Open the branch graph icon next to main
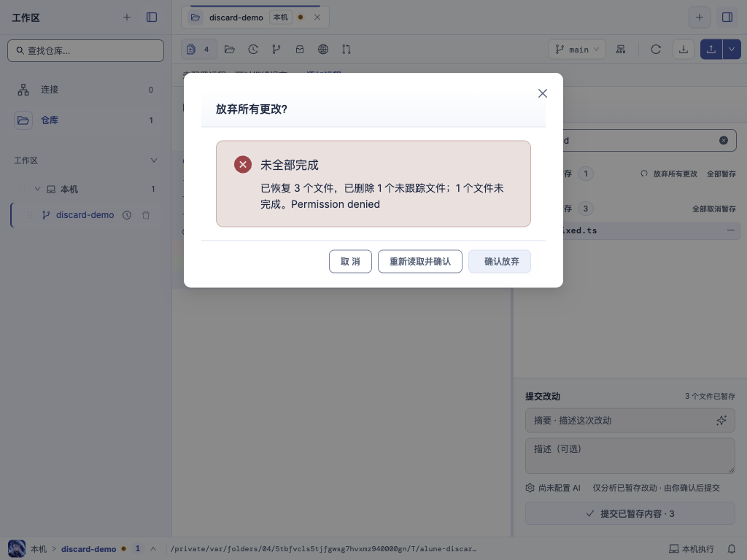747x560 pixels. [x=621, y=50]
